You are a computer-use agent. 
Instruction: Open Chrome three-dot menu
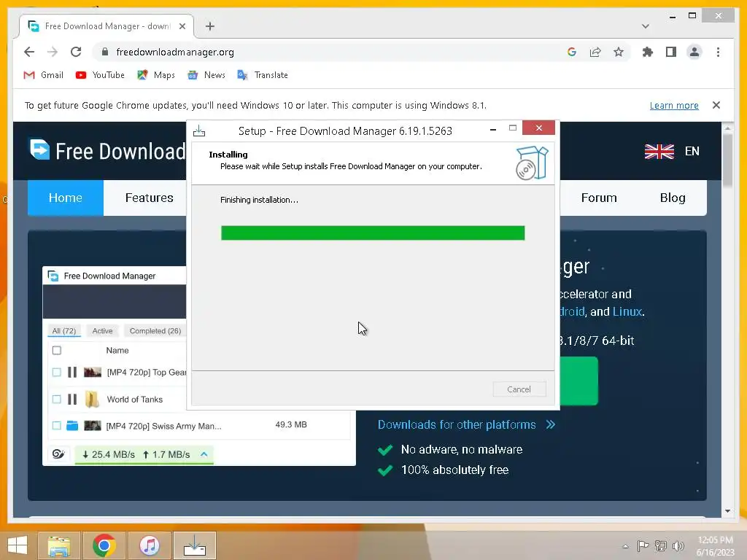(x=718, y=52)
